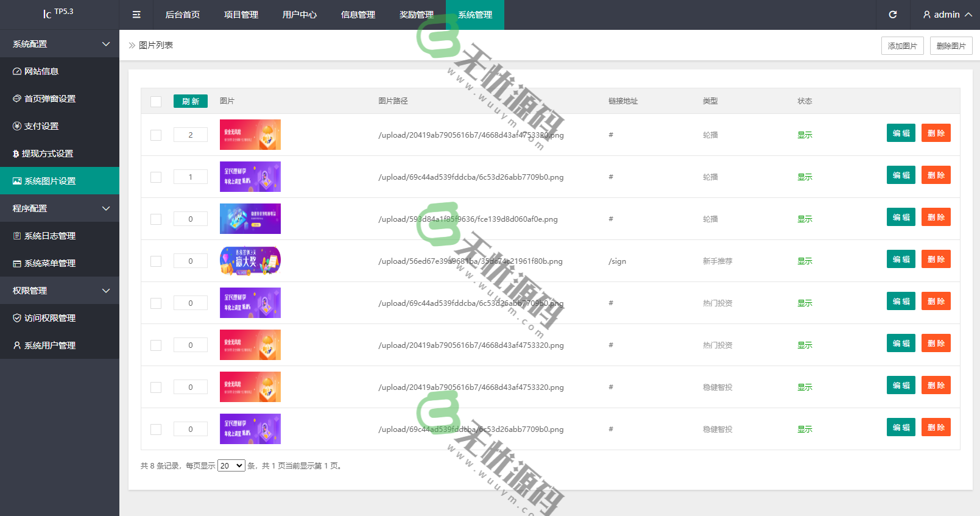Click the sort order field of first row
The image size is (980, 516).
coord(190,135)
